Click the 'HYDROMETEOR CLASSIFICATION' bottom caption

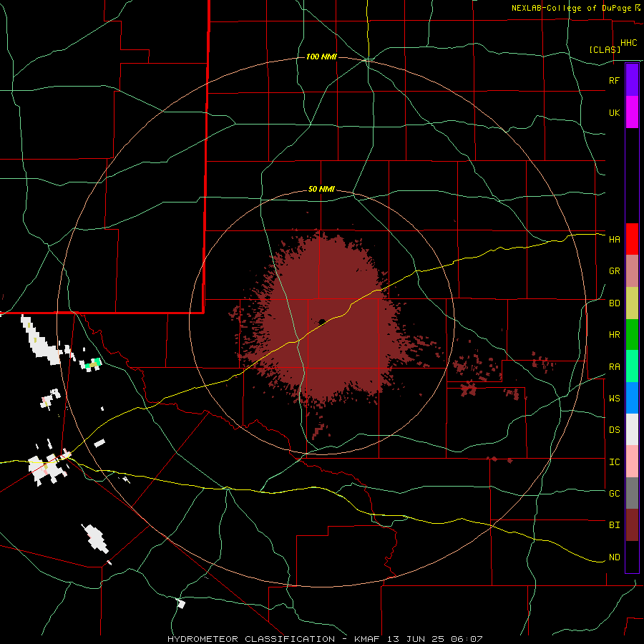(x=251, y=639)
